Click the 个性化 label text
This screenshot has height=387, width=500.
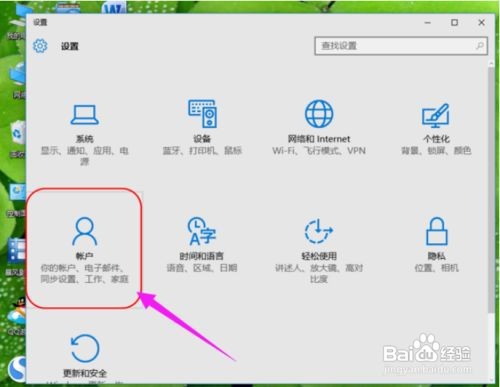[x=436, y=139]
